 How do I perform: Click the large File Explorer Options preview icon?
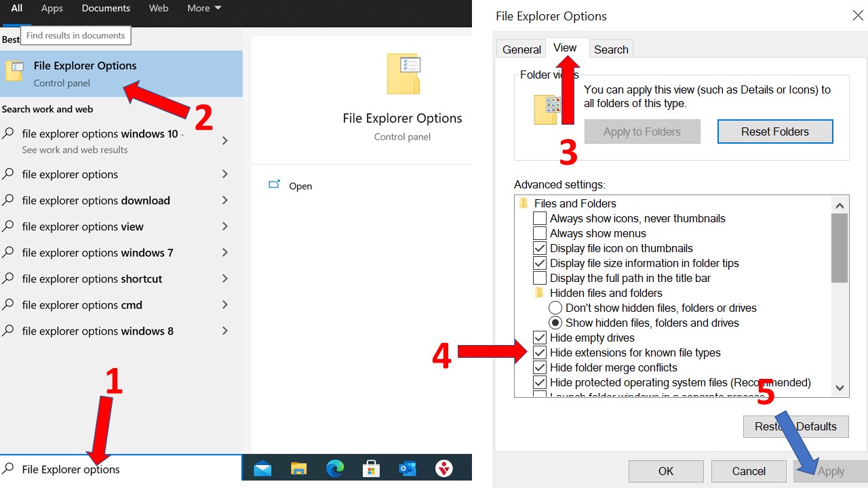pos(404,74)
